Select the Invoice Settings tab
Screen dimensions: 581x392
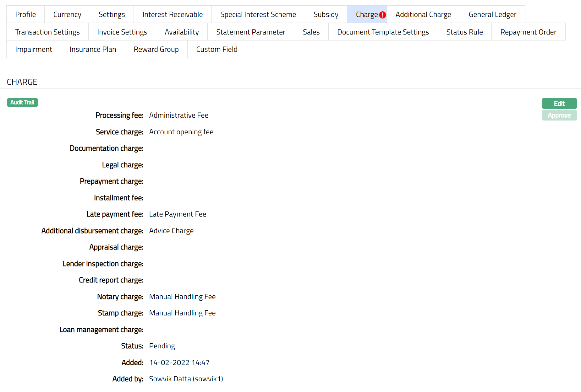[122, 32]
